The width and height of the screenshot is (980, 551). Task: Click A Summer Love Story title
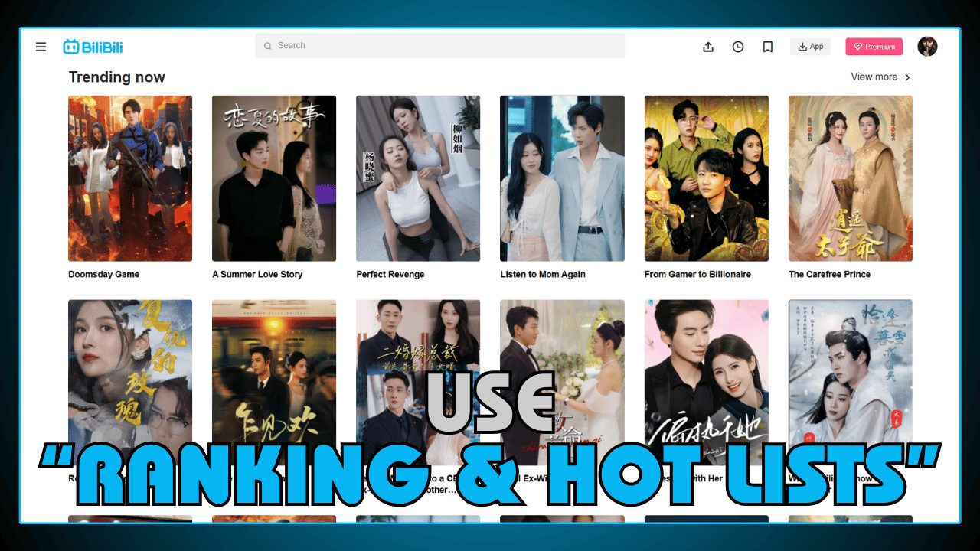[257, 274]
